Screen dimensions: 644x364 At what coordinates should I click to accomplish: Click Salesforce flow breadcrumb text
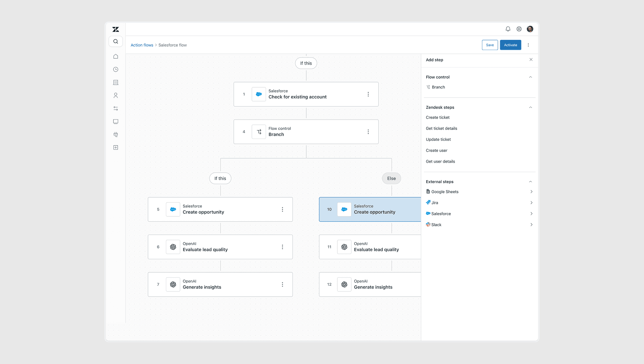[x=173, y=45]
